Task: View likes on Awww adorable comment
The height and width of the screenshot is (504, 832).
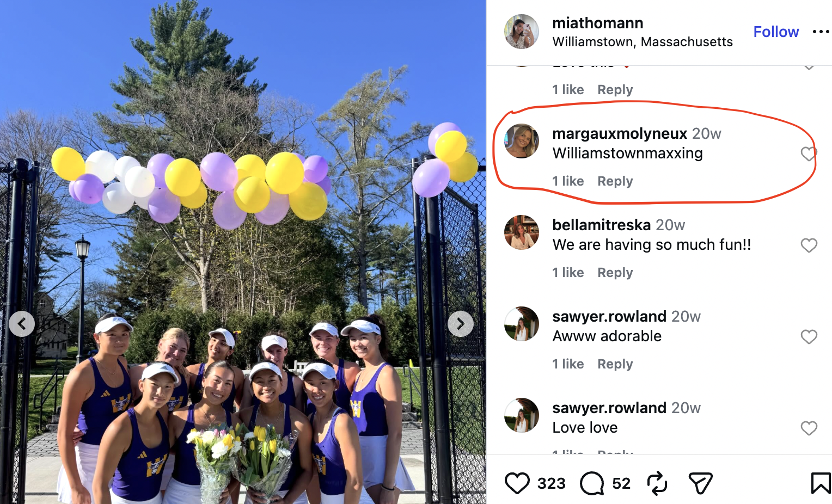Action: pyautogui.click(x=568, y=364)
